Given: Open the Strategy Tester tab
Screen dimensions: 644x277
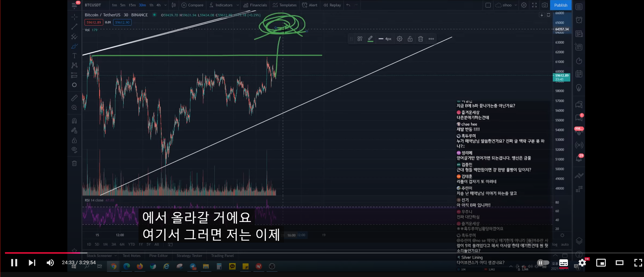Looking at the screenshot, I should tap(189, 255).
